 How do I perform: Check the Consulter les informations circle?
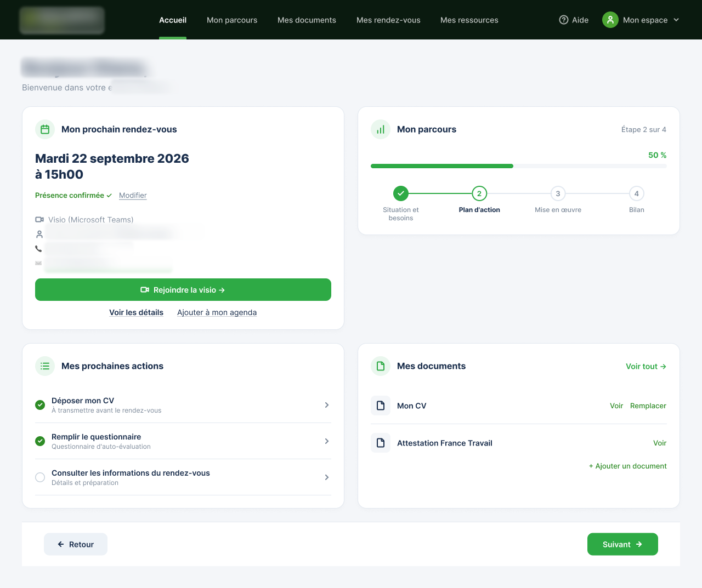click(x=40, y=477)
